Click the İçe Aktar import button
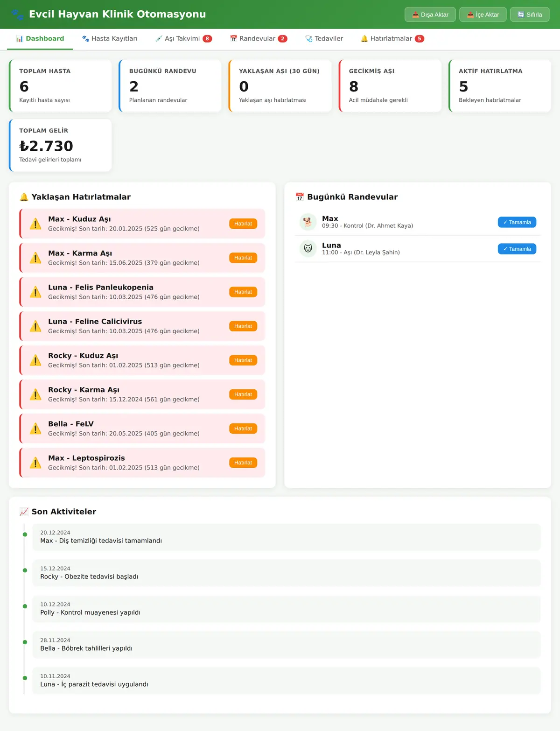Viewport: 560px width, 731px height. [483, 14]
